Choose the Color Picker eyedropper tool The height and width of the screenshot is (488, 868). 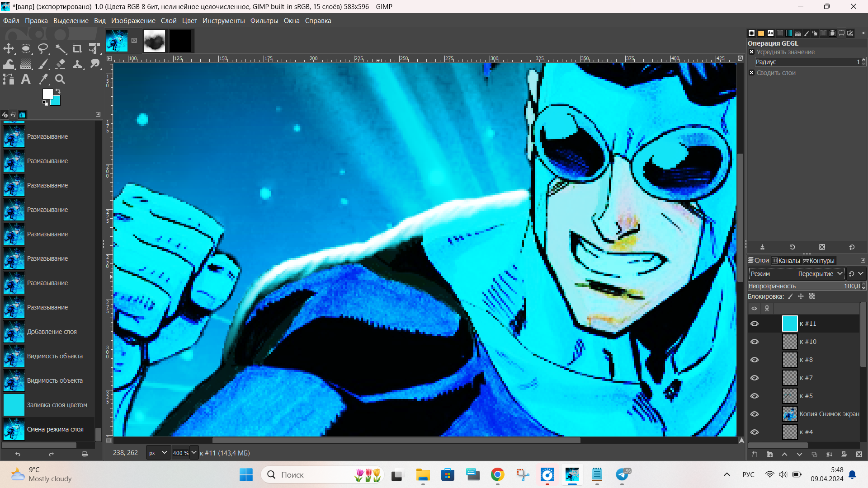coord(43,80)
